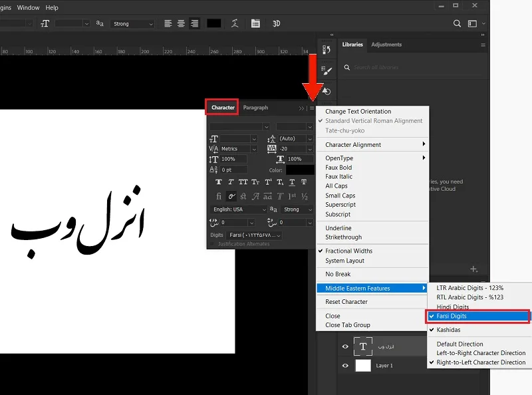
Task: Expand the OpenType submenu
Action: (x=372, y=158)
